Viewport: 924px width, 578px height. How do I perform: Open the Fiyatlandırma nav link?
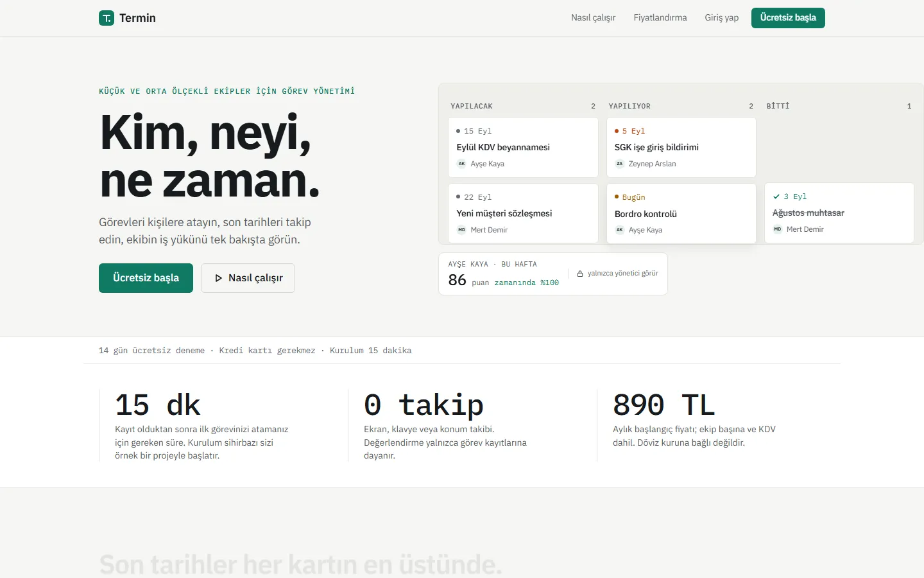pyautogui.click(x=660, y=18)
